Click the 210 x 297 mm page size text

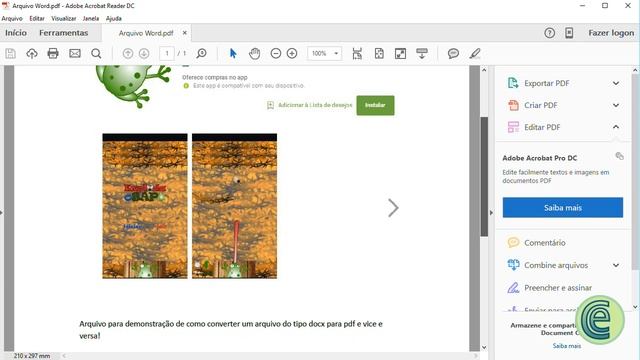click(32, 356)
